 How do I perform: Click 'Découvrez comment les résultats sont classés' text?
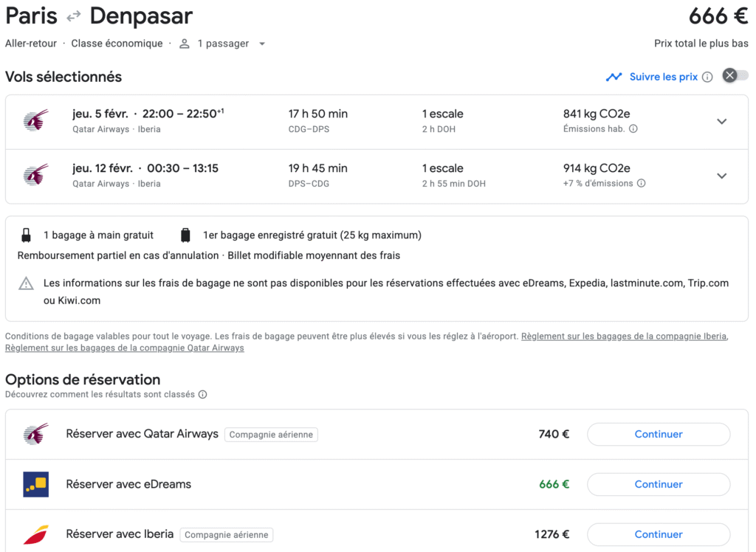(100, 394)
